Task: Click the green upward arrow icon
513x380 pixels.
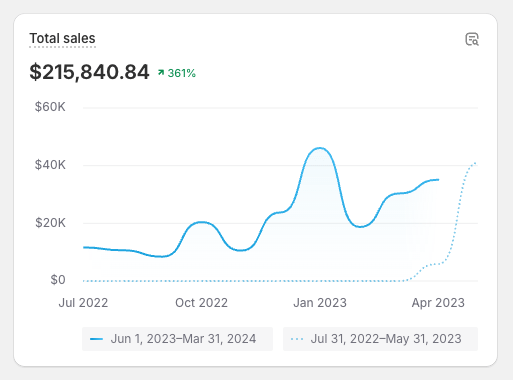Action: pos(161,72)
